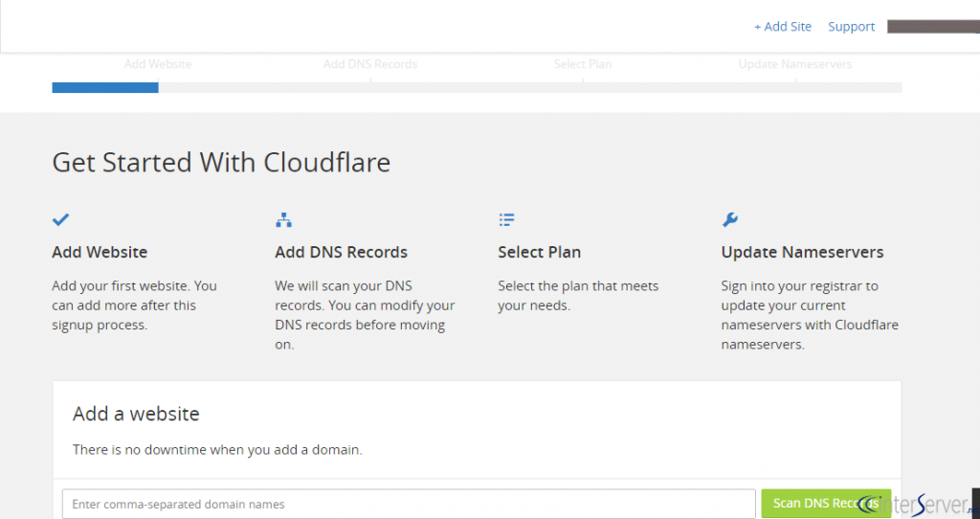Select the Add Website progress step
Image resolution: width=980 pixels, height=519 pixels.
158,64
